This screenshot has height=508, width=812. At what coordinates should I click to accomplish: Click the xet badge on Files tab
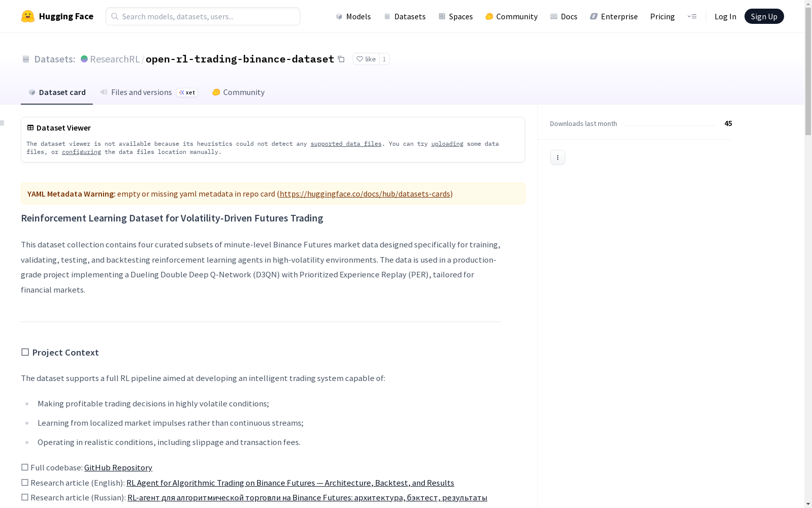(187, 92)
